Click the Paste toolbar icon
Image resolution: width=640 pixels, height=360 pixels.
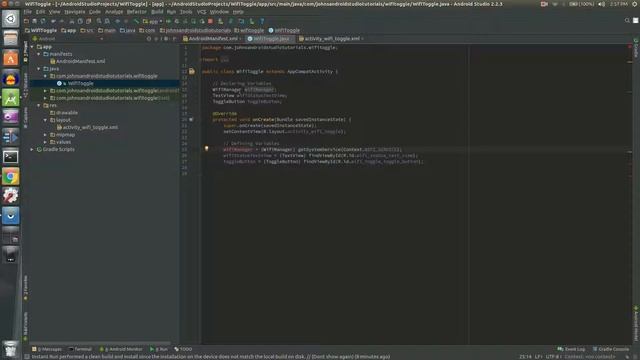point(89,21)
